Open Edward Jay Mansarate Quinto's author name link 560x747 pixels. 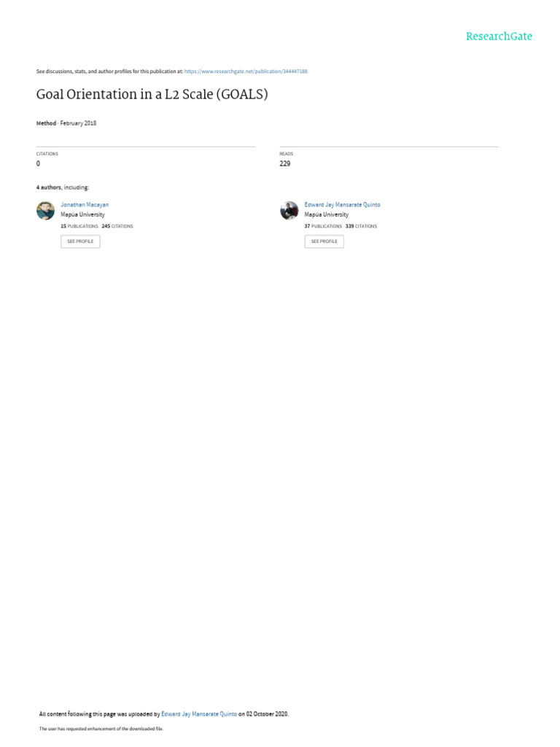(x=343, y=204)
